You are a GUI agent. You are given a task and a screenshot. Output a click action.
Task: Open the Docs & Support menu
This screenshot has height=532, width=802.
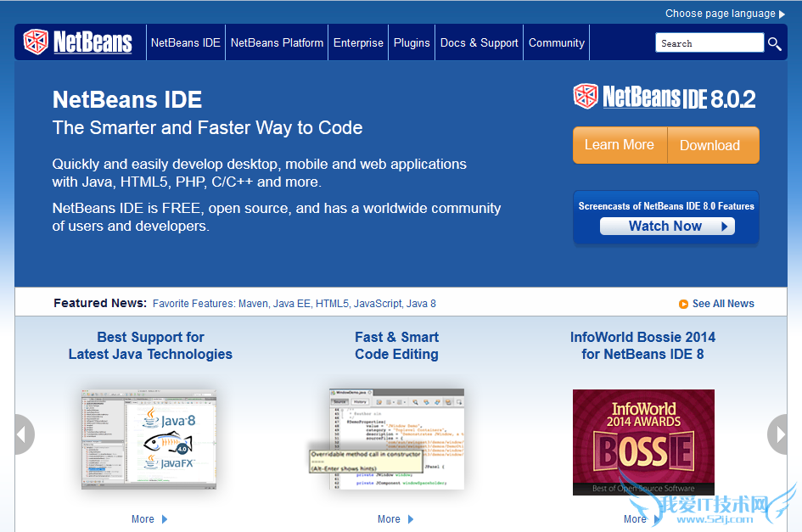(x=480, y=43)
